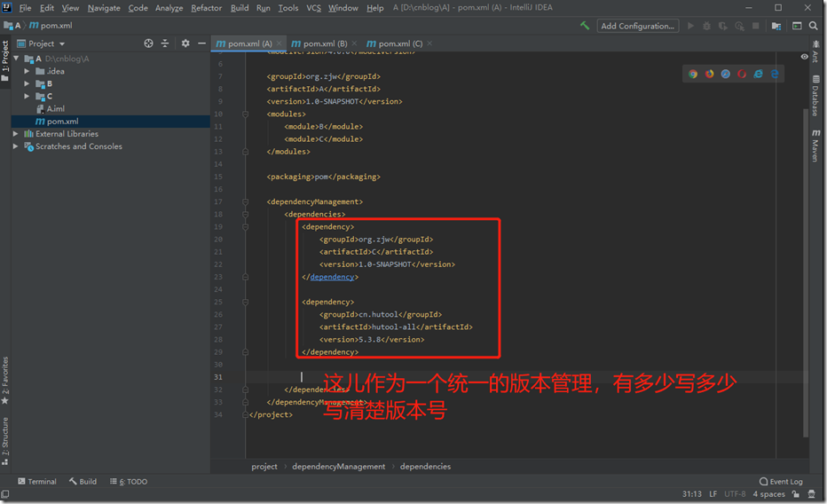Click UTF-8 encoding in status bar
Viewport: 827px width, 504px height.
click(735, 494)
